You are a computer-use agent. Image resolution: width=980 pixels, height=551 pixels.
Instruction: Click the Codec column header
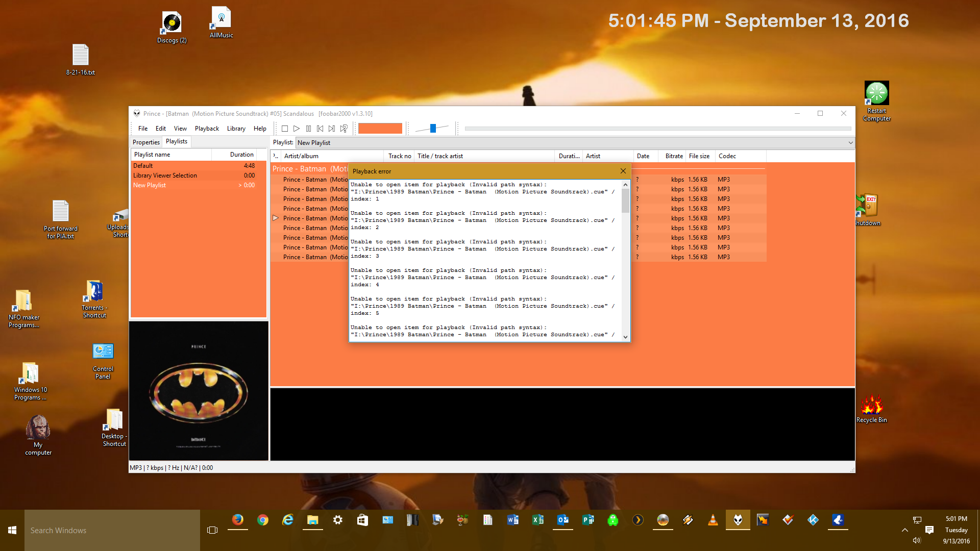click(740, 156)
